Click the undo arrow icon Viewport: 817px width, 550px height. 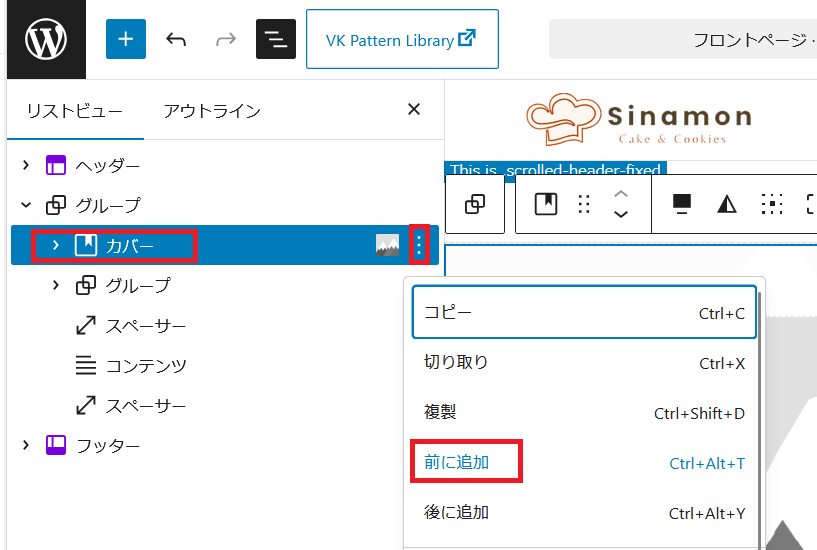(x=176, y=40)
